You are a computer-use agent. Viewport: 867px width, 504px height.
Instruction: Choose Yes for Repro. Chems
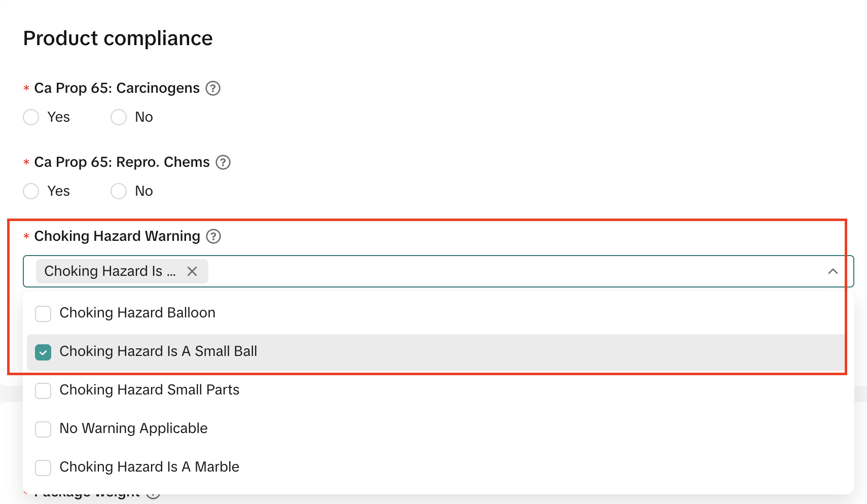point(31,191)
